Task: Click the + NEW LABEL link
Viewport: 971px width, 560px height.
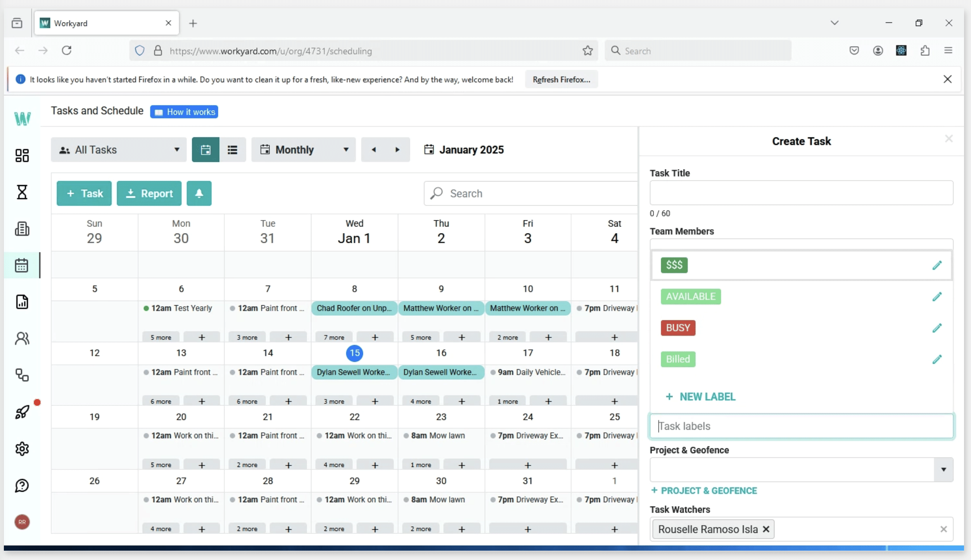Action: coord(700,397)
